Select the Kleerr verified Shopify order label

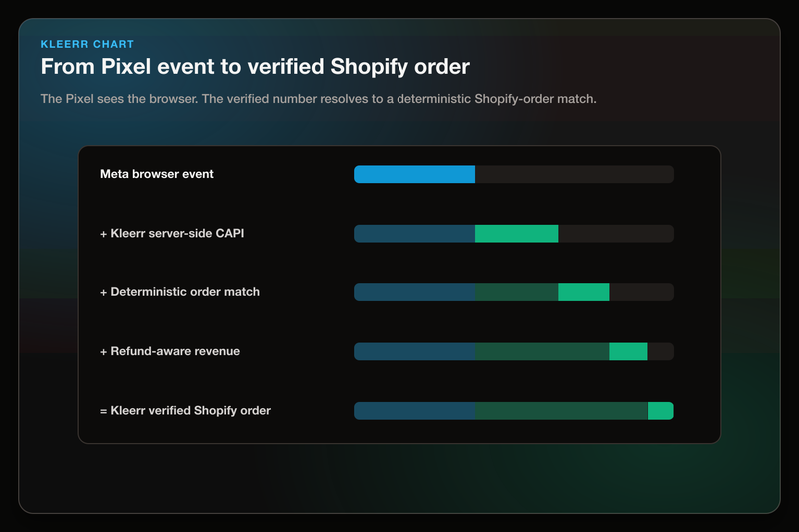point(185,411)
